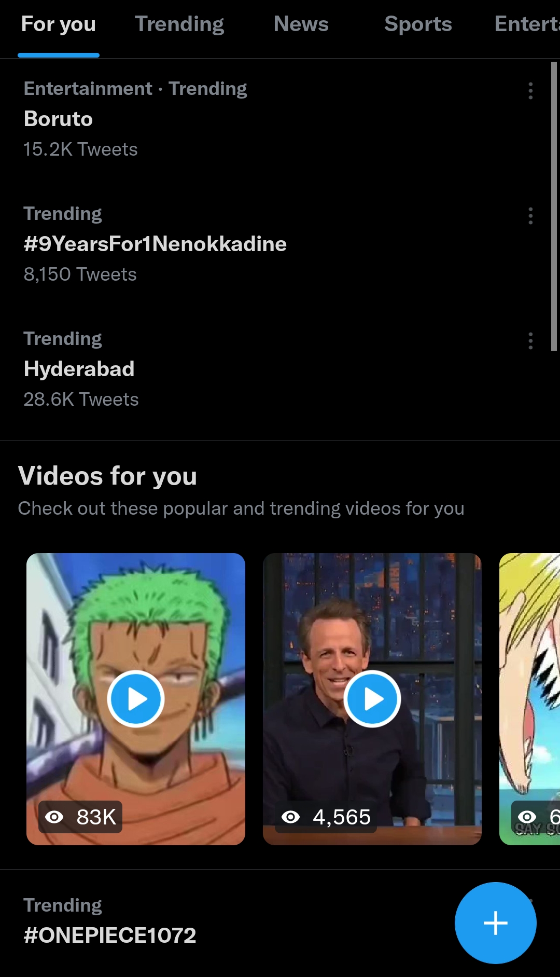Open the Hyderabad trend page

(x=79, y=369)
